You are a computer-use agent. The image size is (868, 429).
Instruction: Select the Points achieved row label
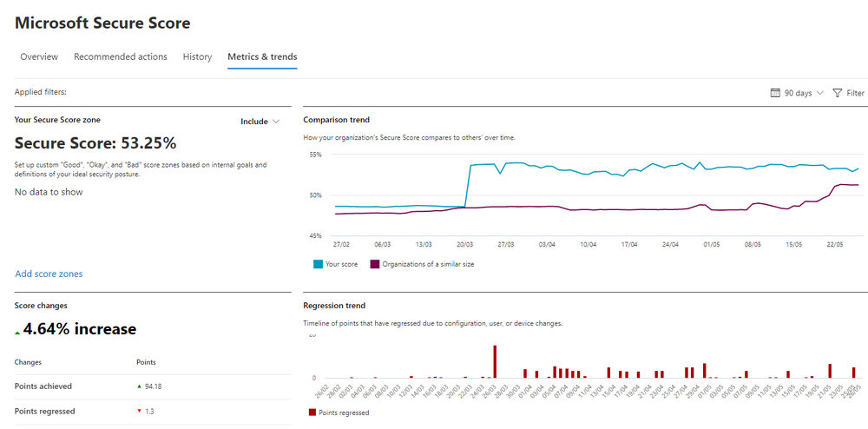coord(43,386)
